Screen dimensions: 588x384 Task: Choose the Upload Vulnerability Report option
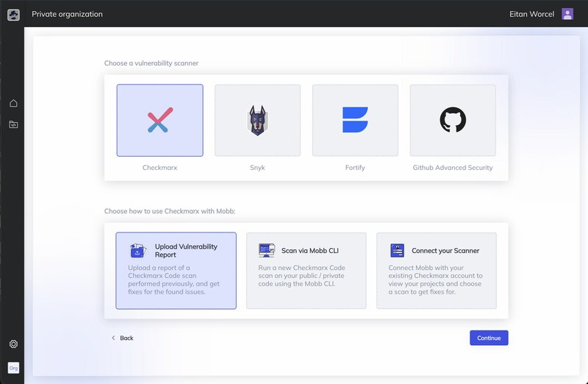click(176, 271)
